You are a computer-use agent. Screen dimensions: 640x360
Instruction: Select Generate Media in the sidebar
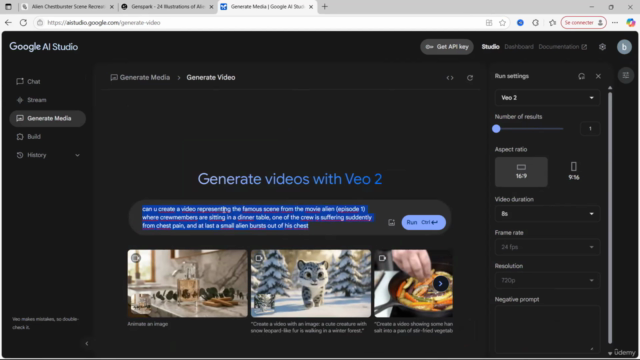[47, 118]
